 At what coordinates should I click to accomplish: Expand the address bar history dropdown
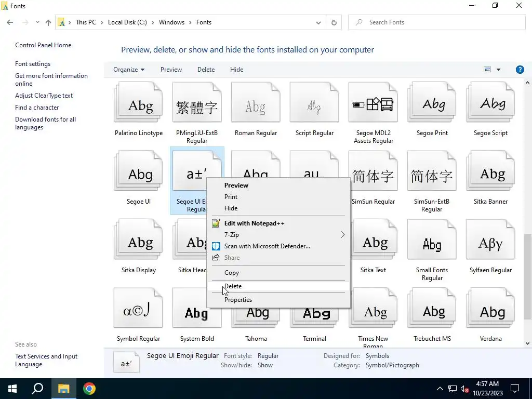(318, 22)
